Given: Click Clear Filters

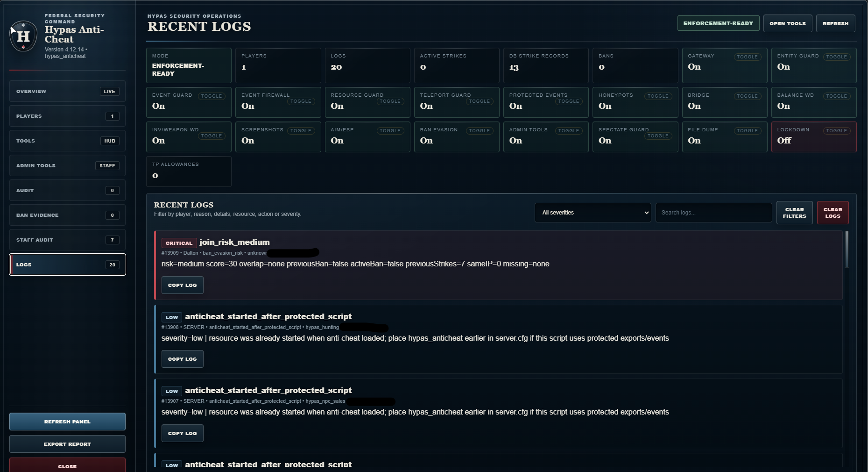Looking at the screenshot, I should point(794,213).
